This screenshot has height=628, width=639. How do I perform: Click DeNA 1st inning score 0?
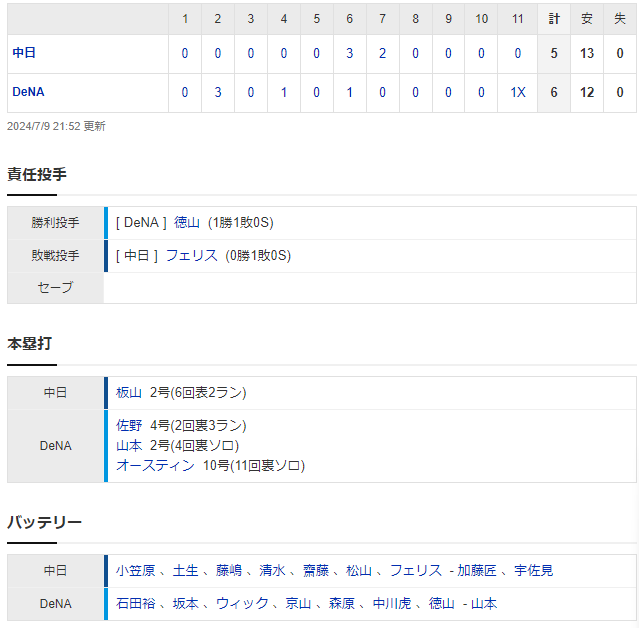(x=185, y=93)
